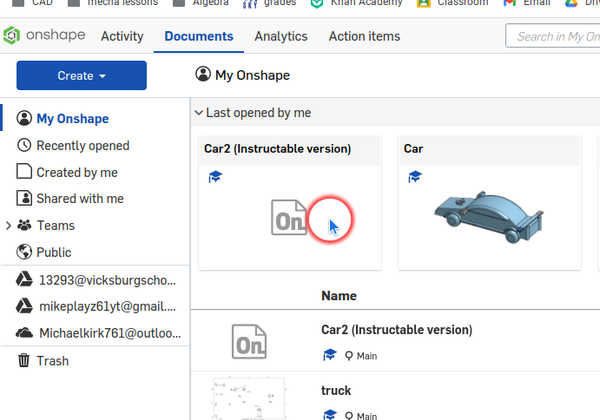Click Main label in Car2 list row
This screenshot has width=600, height=420.
click(367, 356)
